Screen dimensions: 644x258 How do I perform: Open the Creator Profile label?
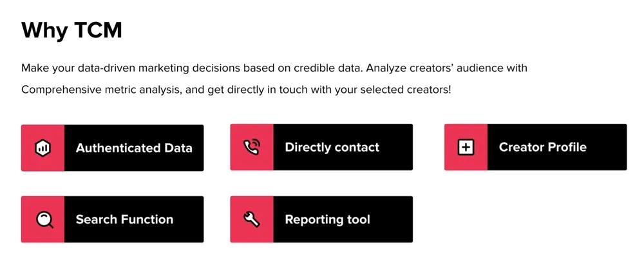(542, 147)
